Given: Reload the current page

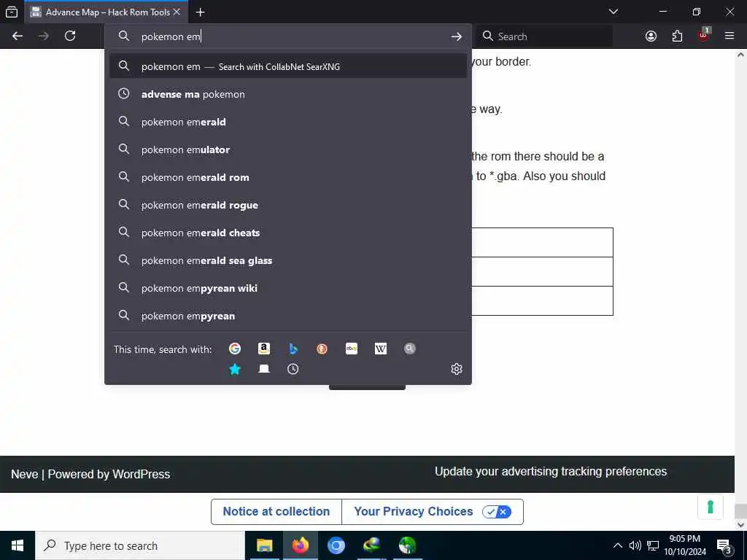Looking at the screenshot, I should pos(70,36).
